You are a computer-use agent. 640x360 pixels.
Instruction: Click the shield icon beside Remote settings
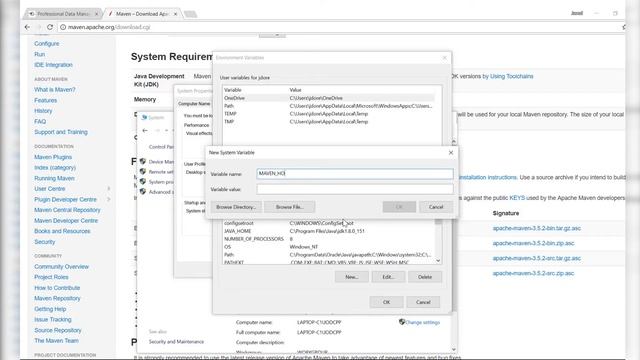click(143, 171)
